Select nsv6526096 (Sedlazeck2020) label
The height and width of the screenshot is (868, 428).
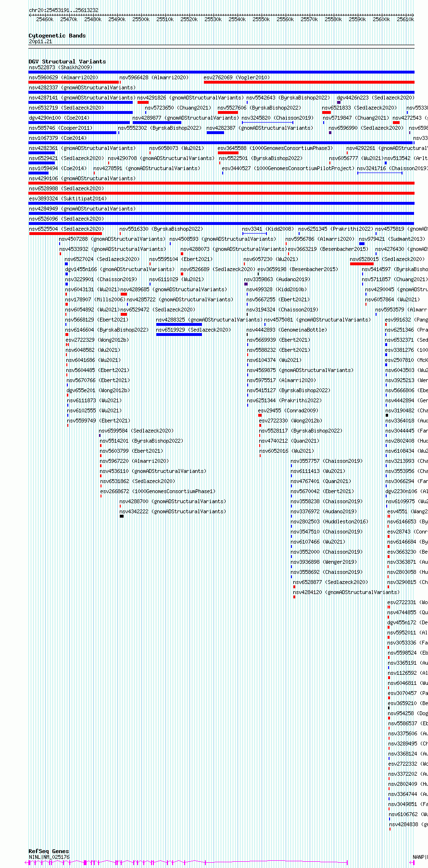click(x=66, y=219)
